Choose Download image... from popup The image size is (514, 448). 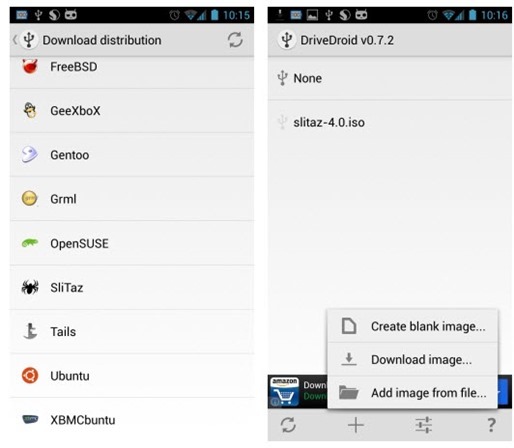point(413,359)
